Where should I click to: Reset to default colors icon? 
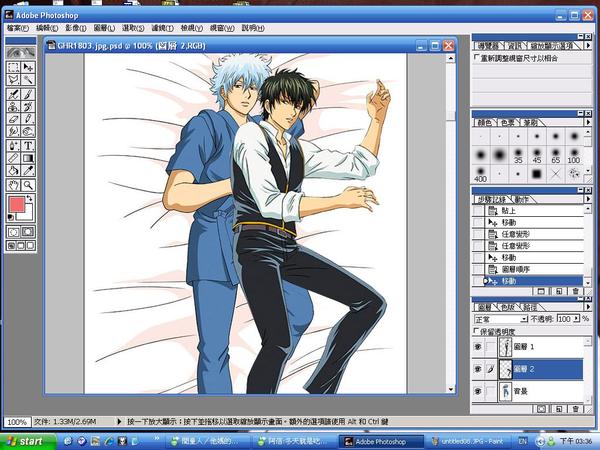tap(11, 217)
